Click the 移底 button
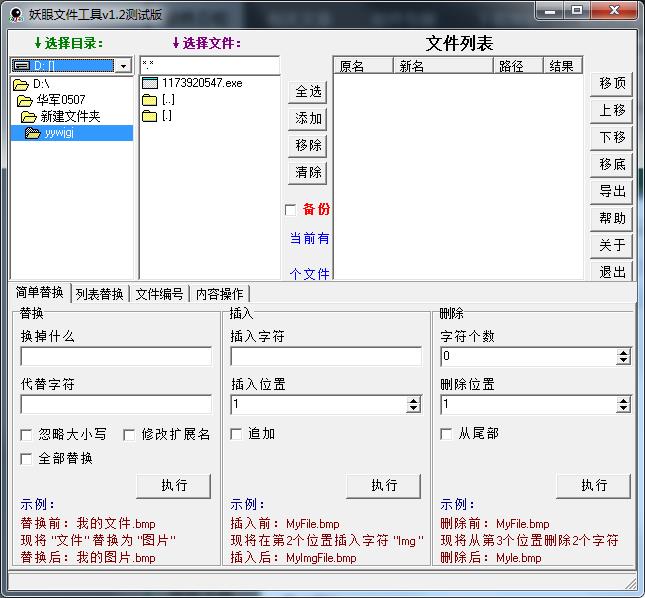This screenshot has width=645, height=598. (x=611, y=165)
